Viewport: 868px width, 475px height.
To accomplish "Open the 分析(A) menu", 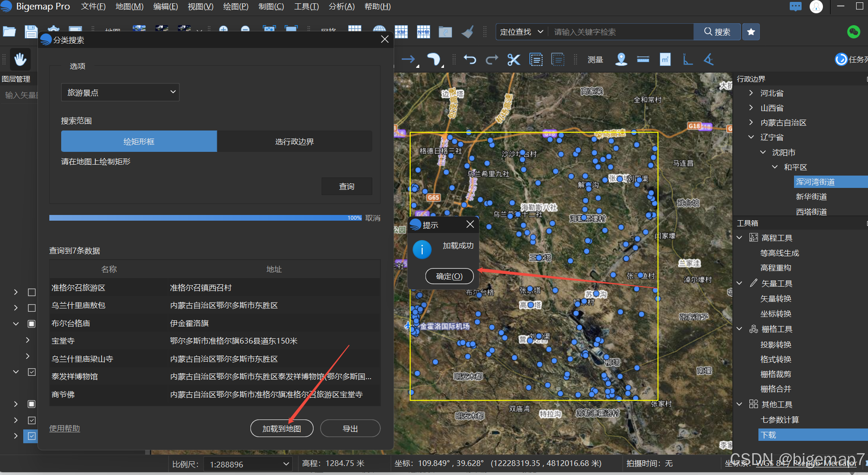I will [342, 7].
